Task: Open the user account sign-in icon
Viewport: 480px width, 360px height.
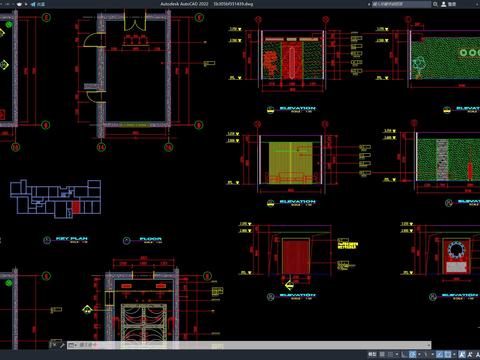Action: (444, 4)
